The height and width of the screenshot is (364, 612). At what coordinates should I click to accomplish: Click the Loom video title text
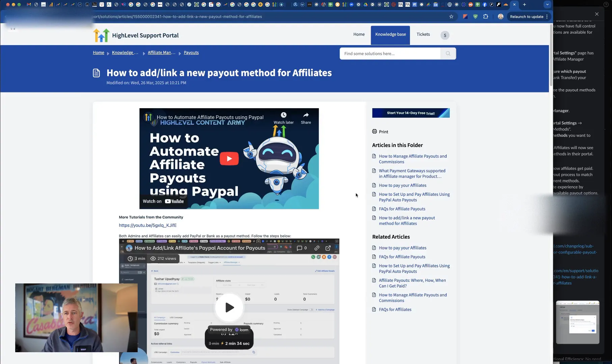coord(200,248)
